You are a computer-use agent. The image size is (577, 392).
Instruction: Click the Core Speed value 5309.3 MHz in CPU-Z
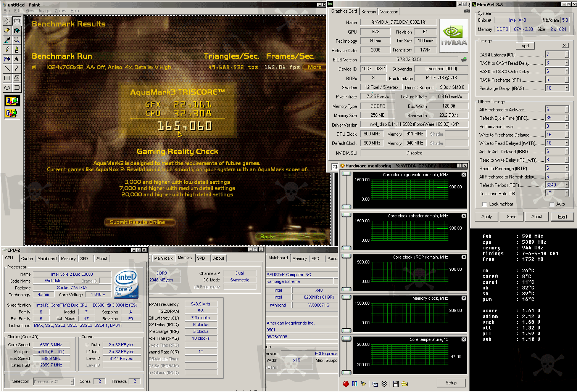click(x=51, y=345)
